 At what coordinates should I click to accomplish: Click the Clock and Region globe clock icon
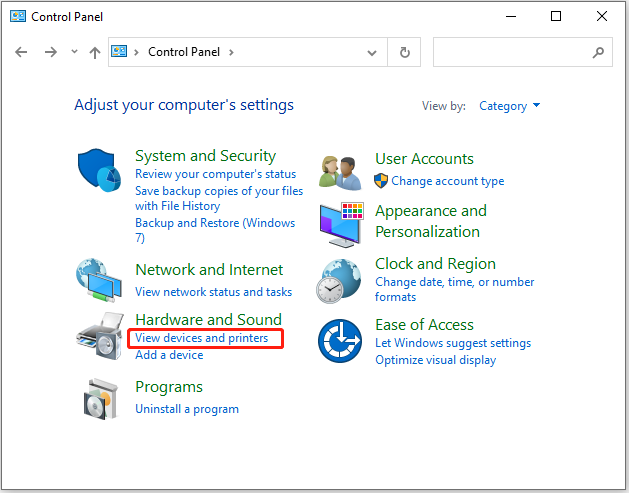pyautogui.click(x=339, y=281)
